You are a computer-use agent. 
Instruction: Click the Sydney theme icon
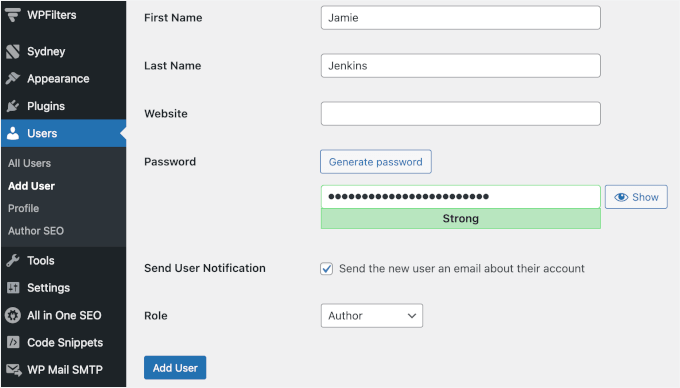(13, 52)
